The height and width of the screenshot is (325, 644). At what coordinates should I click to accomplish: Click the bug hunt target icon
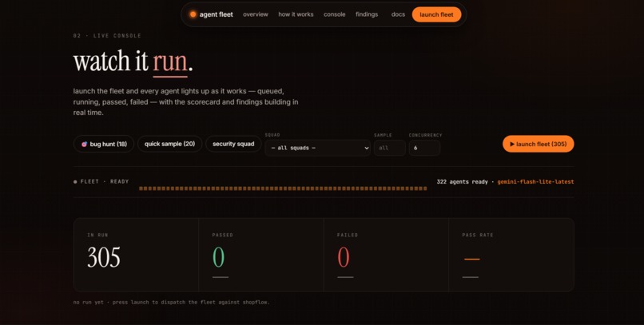(84, 144)
